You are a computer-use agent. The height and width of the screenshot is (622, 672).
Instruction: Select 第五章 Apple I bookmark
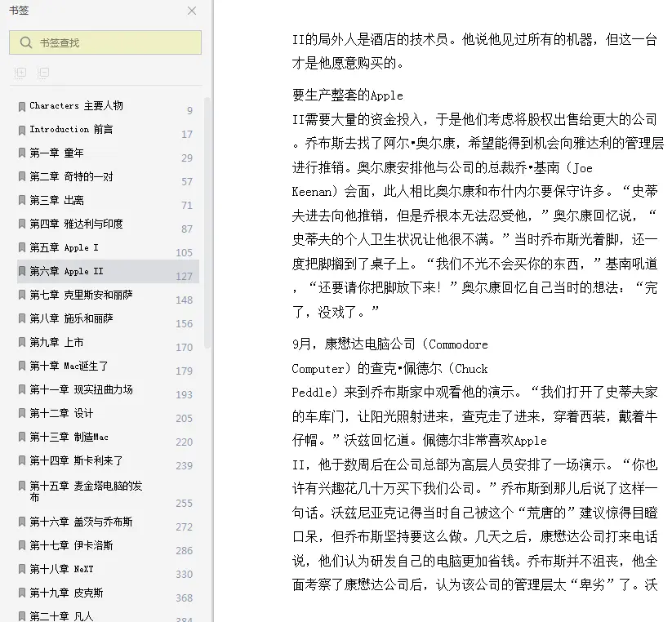[x=64, y=247]
